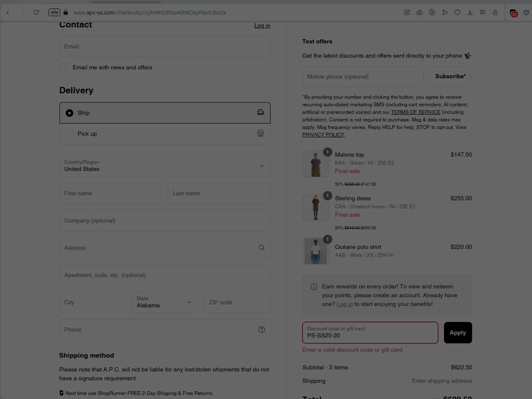Bookmark page with the heart icon
Image resolution: width=532 pixels, height=399 pixels.
[x=458, y=12]
